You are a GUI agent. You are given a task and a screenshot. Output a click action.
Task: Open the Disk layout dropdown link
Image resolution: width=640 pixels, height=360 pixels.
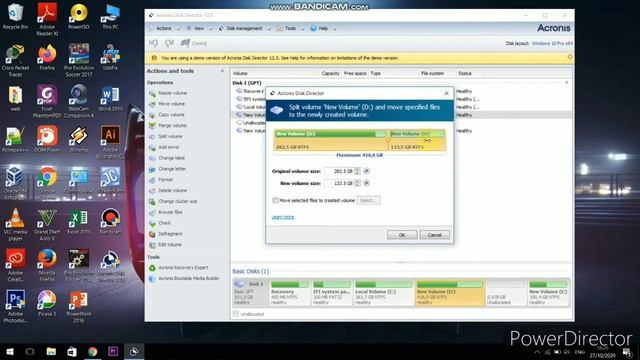(552, 43)
